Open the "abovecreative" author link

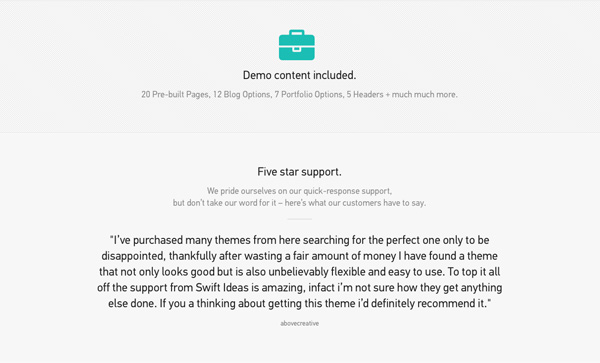click(x=299, y=324)
